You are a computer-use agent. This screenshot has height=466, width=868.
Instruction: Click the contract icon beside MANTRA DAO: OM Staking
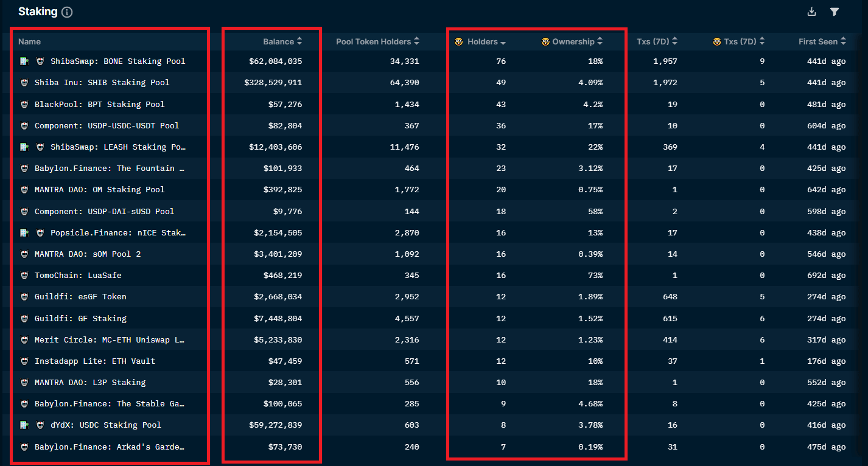coord(24,190)
